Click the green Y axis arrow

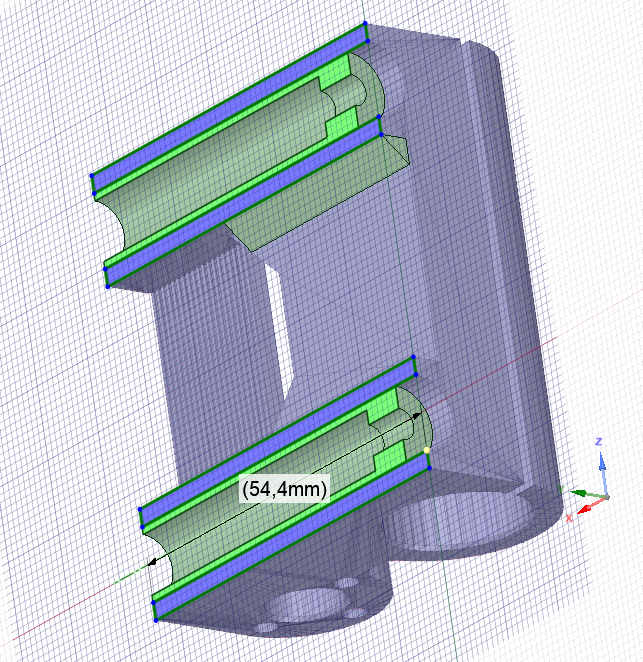[x=580, y=492]
